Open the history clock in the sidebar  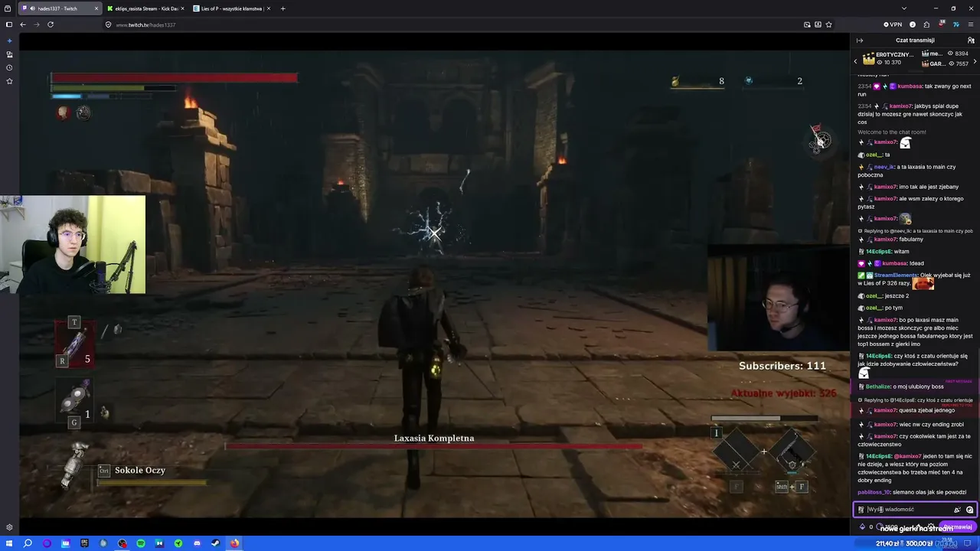[x=9, y=67]
